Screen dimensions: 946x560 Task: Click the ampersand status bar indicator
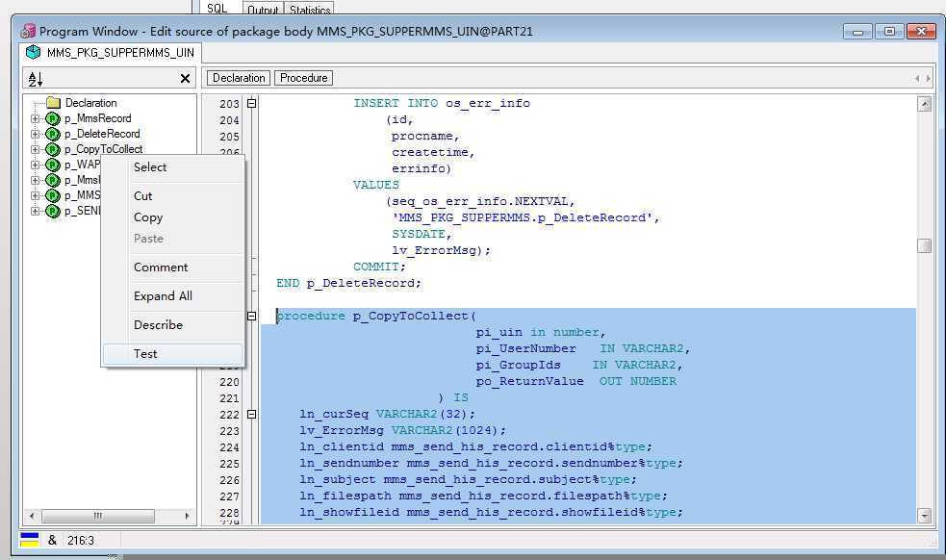(x=53, y=540)
